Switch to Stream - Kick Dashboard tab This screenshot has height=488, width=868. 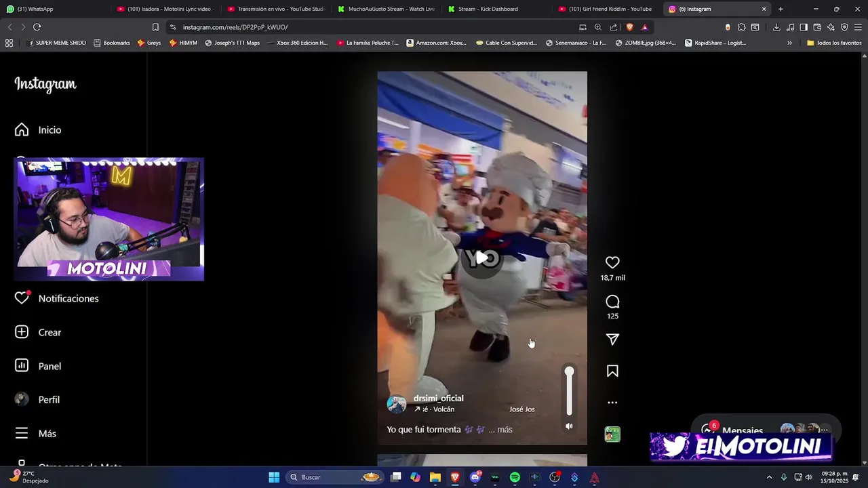(x=496, y=9)
